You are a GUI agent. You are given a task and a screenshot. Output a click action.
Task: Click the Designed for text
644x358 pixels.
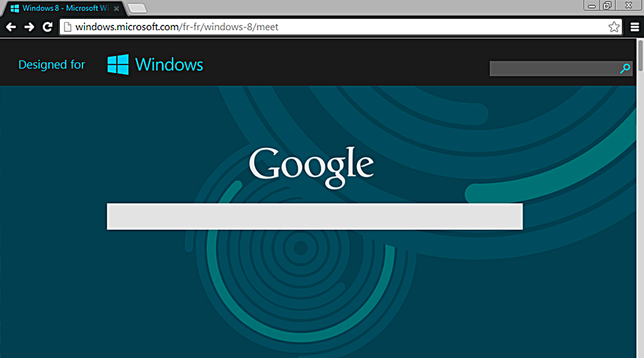coord(52,64)
